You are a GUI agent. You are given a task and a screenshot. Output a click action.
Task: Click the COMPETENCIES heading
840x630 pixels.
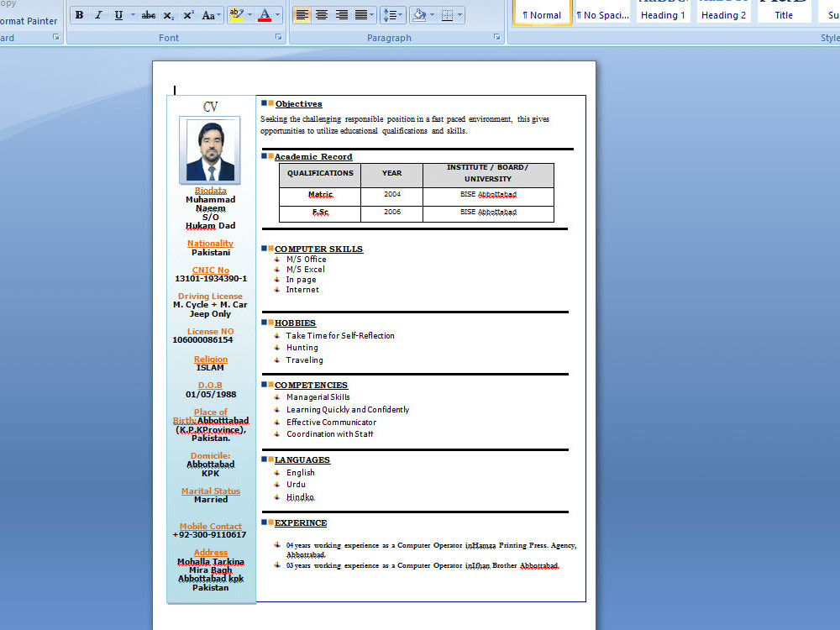[x=312, y=386]
